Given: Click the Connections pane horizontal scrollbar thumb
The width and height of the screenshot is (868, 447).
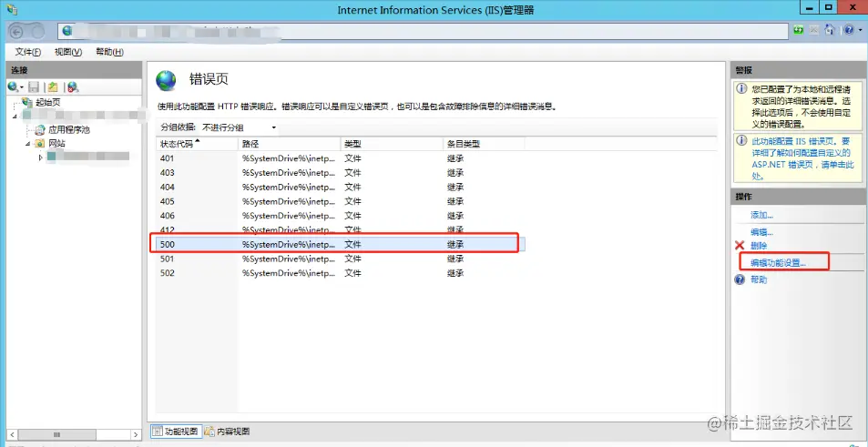Looking at the screenshot, I should tap(56, 435).
